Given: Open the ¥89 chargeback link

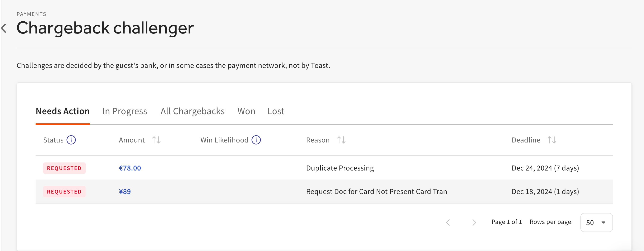Looking at the screenshot, I should 125,191.
